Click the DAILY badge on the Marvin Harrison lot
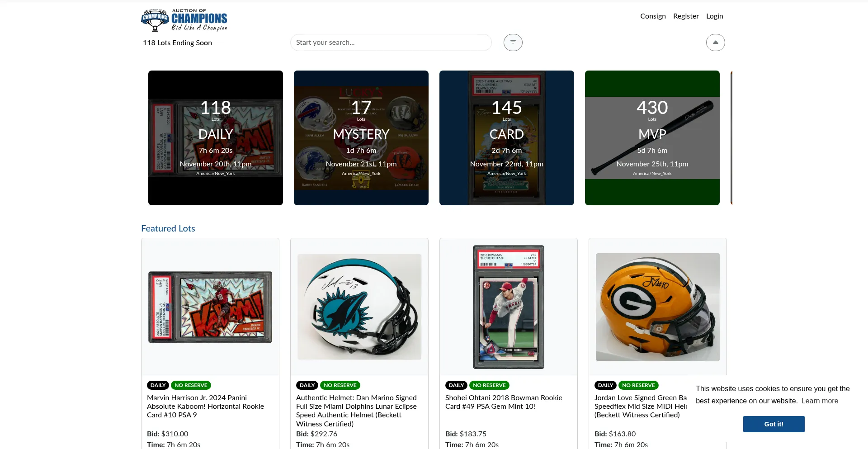 click(158, 385)
